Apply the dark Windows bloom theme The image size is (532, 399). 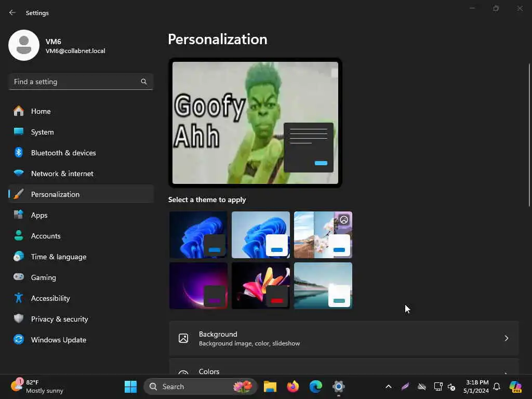tap(198, 235)
